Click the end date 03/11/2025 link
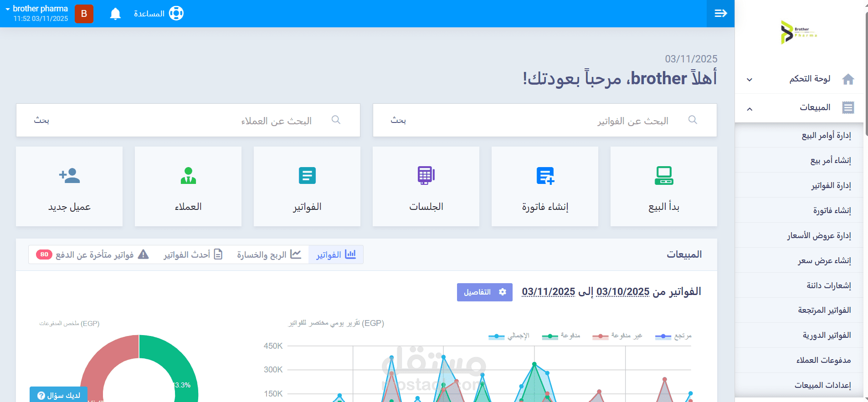868x402 pixels. [x=549, y=292]
